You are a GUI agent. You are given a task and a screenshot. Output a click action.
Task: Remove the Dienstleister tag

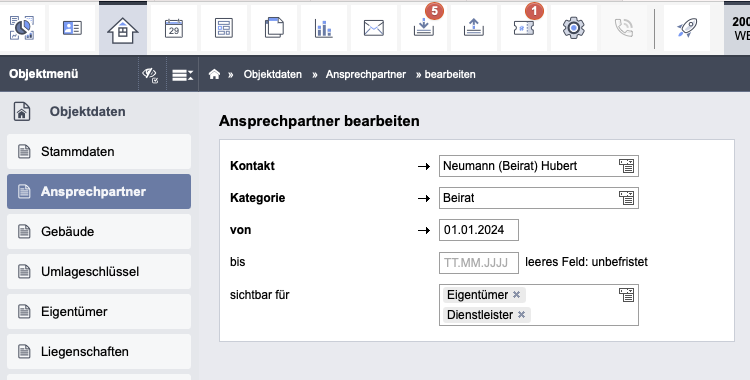coord(521,315)
